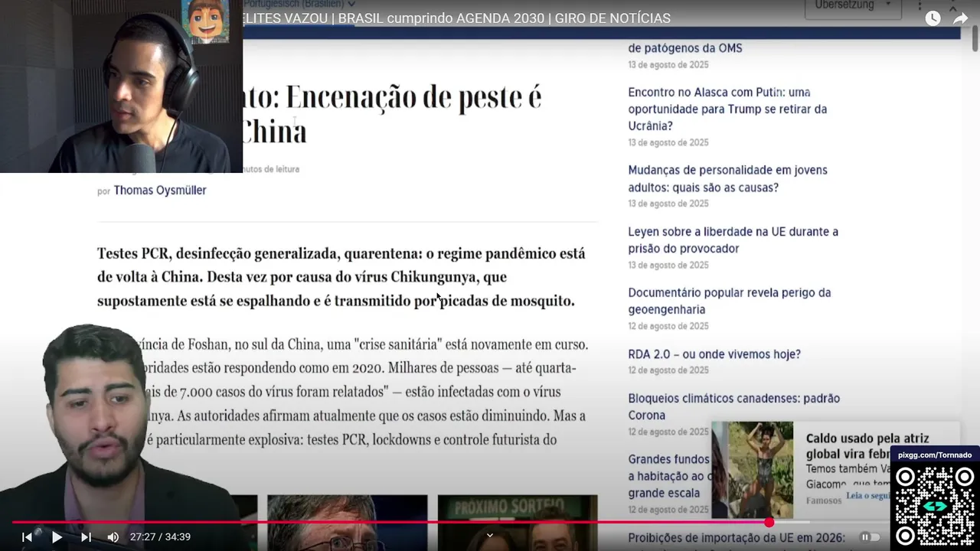
Task: Open 'de patógenos da OMS' article link
Action: [684, 47]
